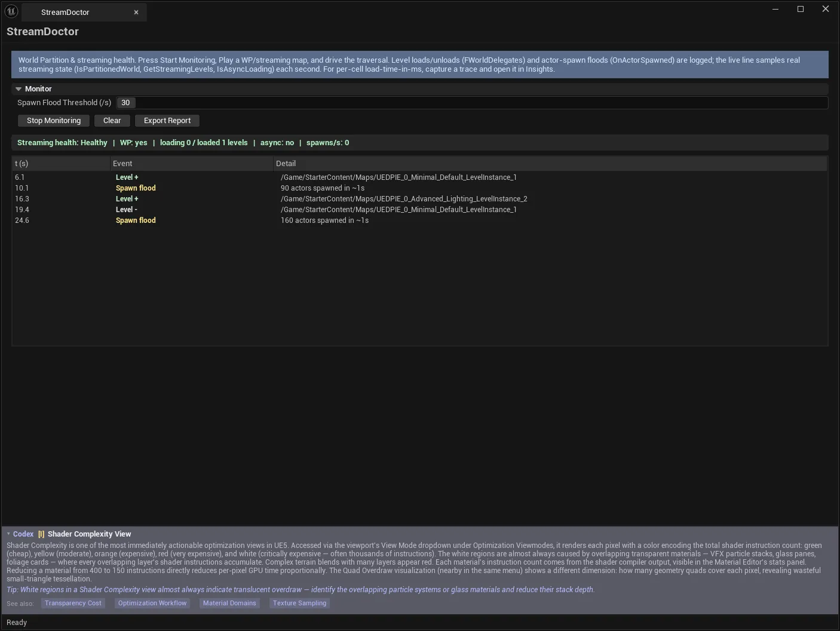
Task: Select the 6.1 Level + row time
Action: pos(20,177)
